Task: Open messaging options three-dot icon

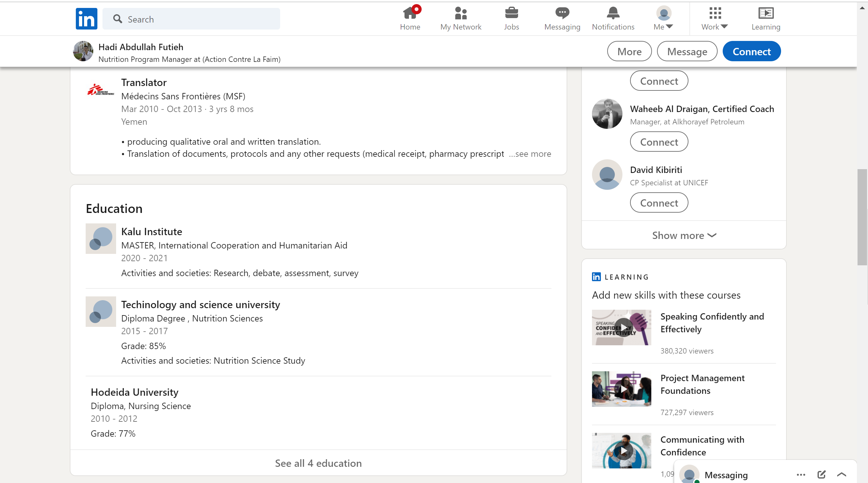Action: (801, 474)
